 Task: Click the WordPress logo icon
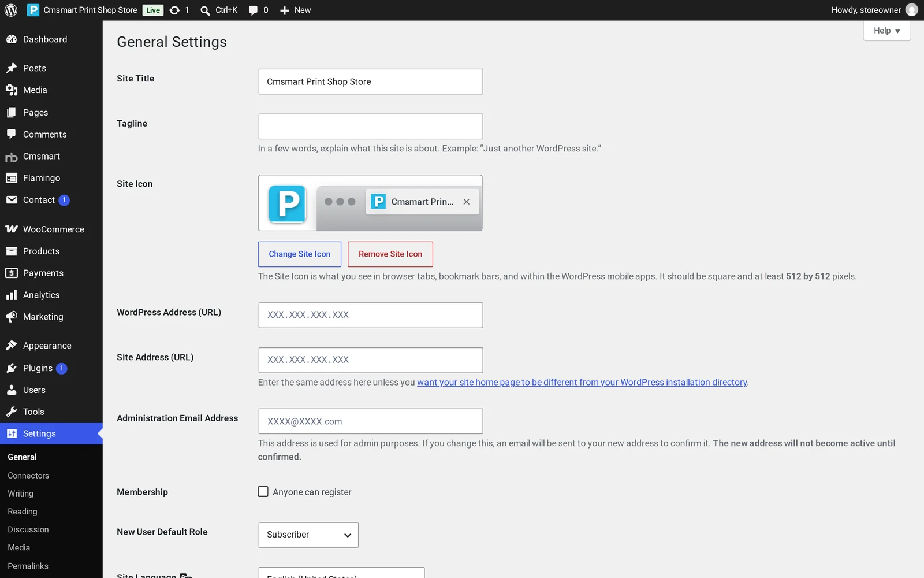(x=11, y=10)
